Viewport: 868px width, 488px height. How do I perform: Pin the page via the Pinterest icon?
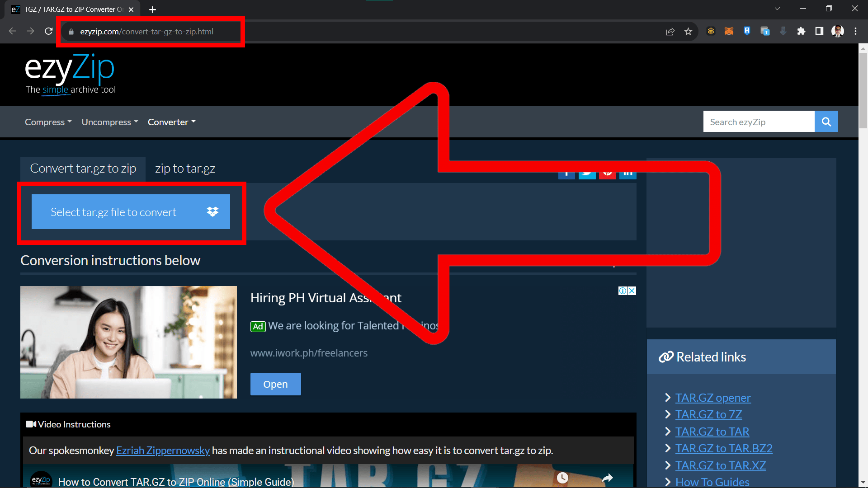[x=608, y=172]
